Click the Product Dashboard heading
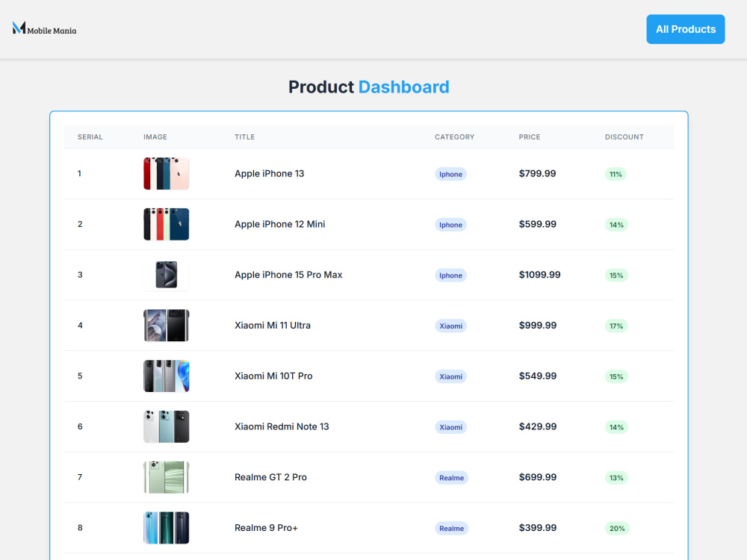The image size is (747, 560). pos(369,87)
